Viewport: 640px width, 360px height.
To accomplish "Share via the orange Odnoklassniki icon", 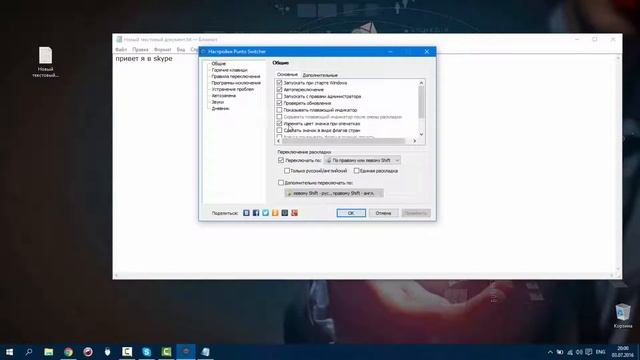I will (275, 213).
